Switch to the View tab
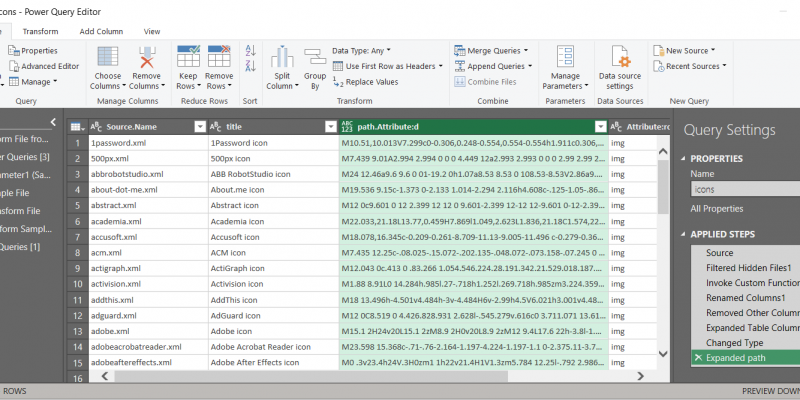 click(152, 31)
